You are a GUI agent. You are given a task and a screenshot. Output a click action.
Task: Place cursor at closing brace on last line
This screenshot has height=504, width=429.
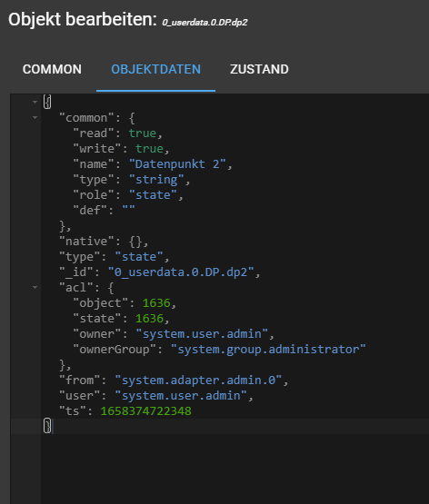click(x=47, y=426)
